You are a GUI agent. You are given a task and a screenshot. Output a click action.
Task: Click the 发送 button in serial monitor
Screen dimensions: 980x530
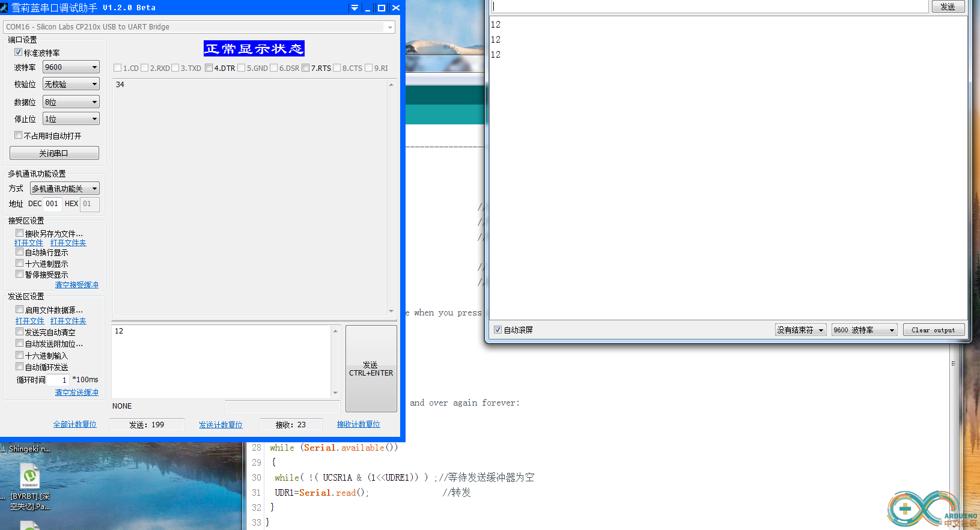tap(948, 7)
